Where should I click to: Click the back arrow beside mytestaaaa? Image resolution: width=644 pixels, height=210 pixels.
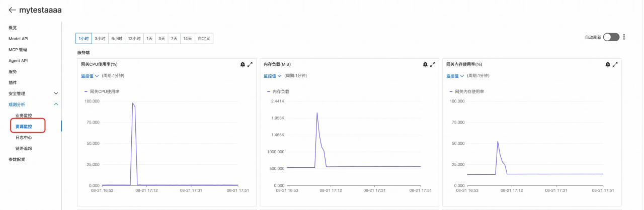click(x=13, y=10)
